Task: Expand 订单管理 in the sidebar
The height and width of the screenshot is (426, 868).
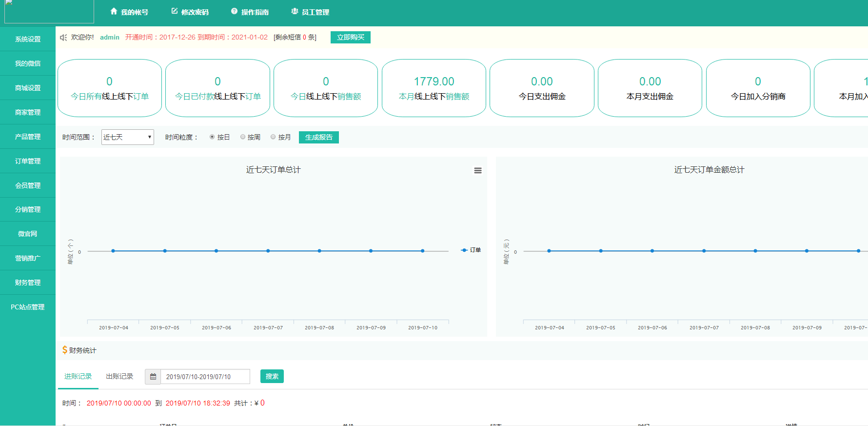Action: [28, 161]
